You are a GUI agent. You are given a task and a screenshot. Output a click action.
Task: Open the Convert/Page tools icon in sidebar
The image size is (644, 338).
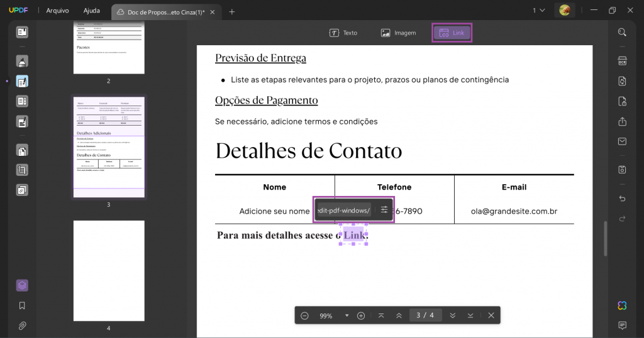tap(22, 151)
